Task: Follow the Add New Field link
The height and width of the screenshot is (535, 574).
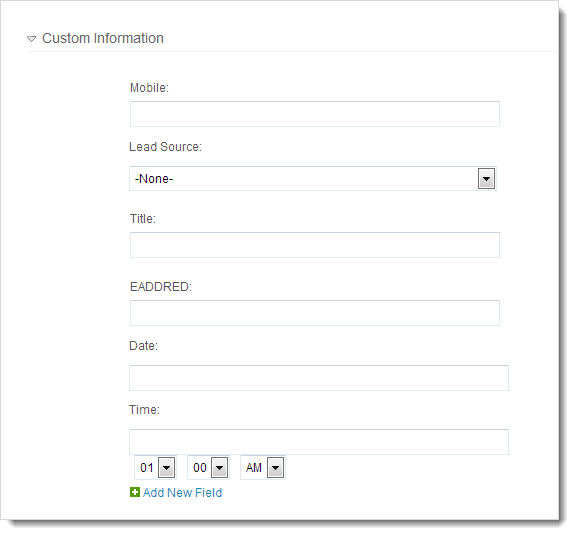Action: (182, 493)
